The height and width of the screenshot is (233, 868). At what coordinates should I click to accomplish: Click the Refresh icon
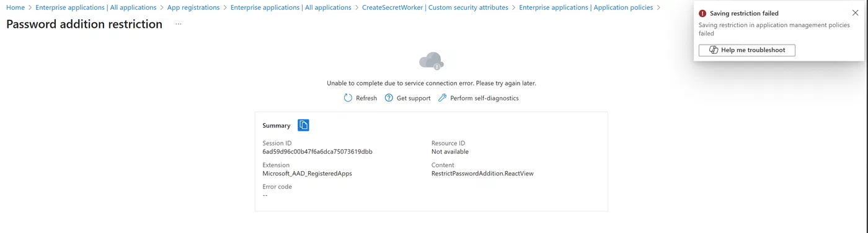coord(348,98)
